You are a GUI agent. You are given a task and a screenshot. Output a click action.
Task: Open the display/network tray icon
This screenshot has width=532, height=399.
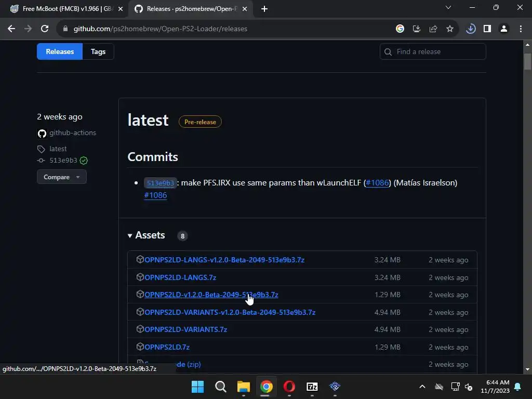click(455, 387)
